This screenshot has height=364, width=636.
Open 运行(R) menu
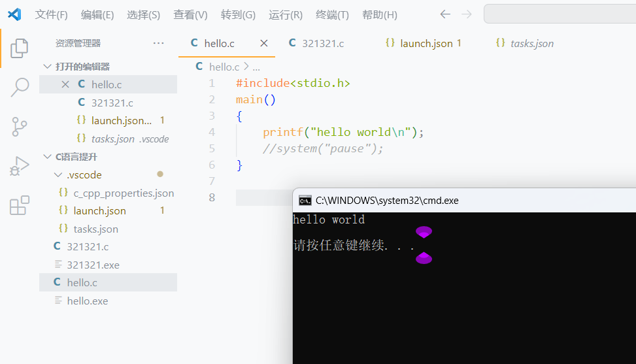pyautogui.click(x=286, y=15)
